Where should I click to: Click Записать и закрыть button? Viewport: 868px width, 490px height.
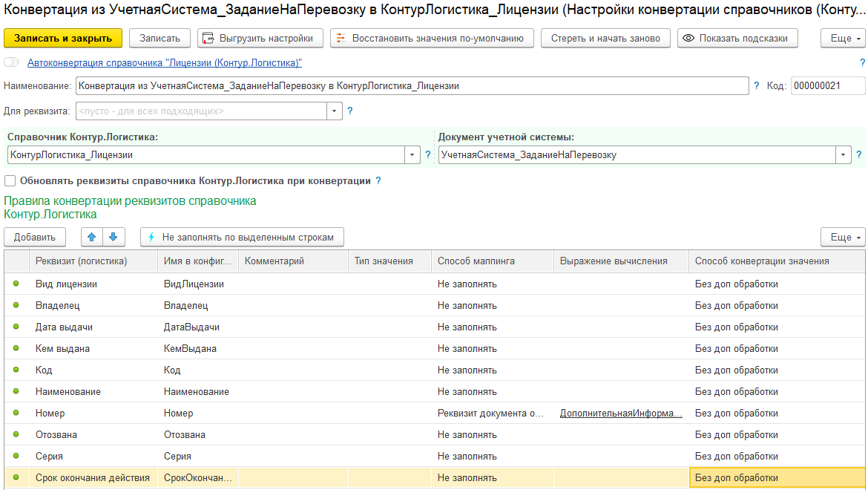click(x=63, y=38)
